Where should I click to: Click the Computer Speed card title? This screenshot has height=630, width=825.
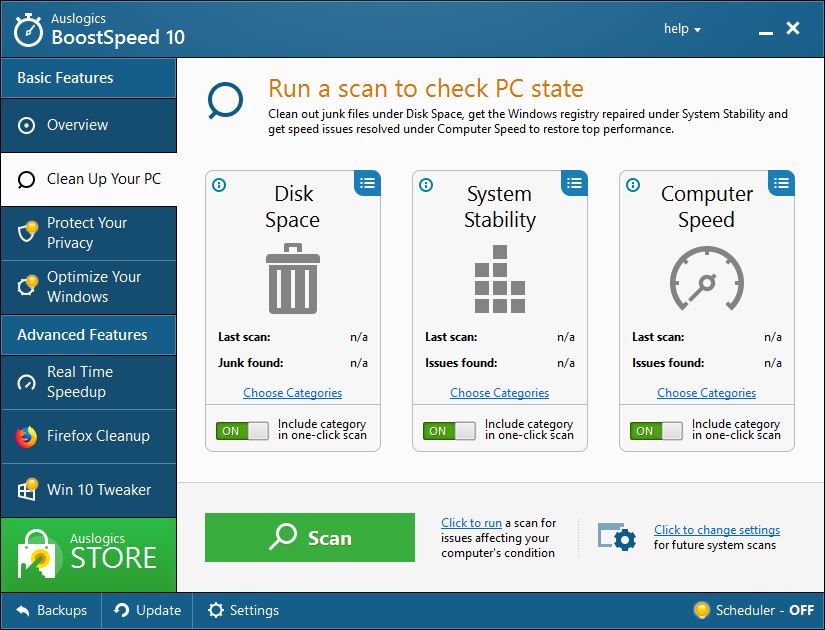pyautogui.click(x=707, y=207)
